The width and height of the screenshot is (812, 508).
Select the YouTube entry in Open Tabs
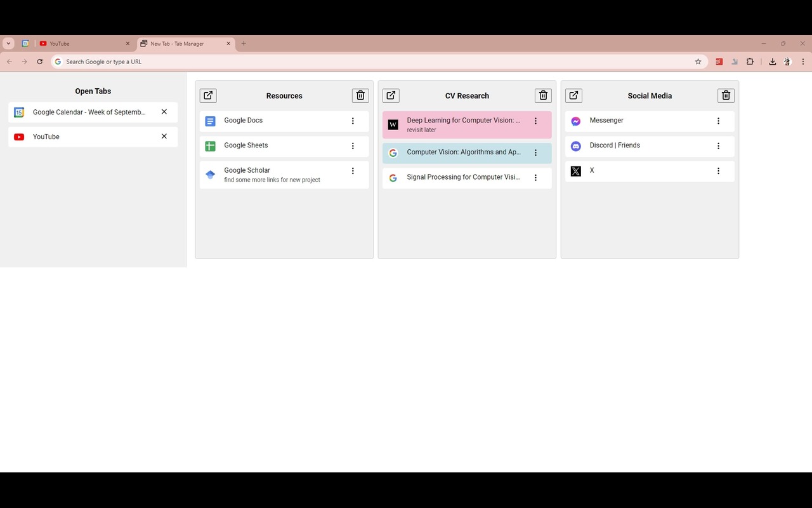point(93,137)
